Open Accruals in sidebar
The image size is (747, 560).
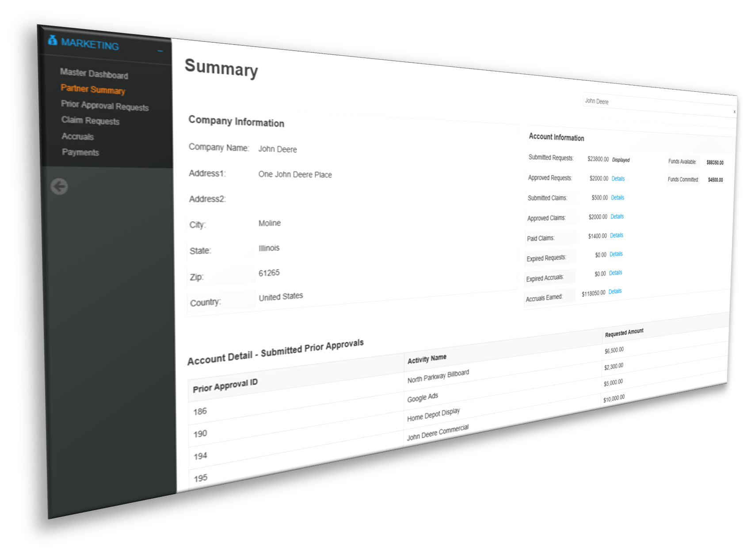pos(78,136)
